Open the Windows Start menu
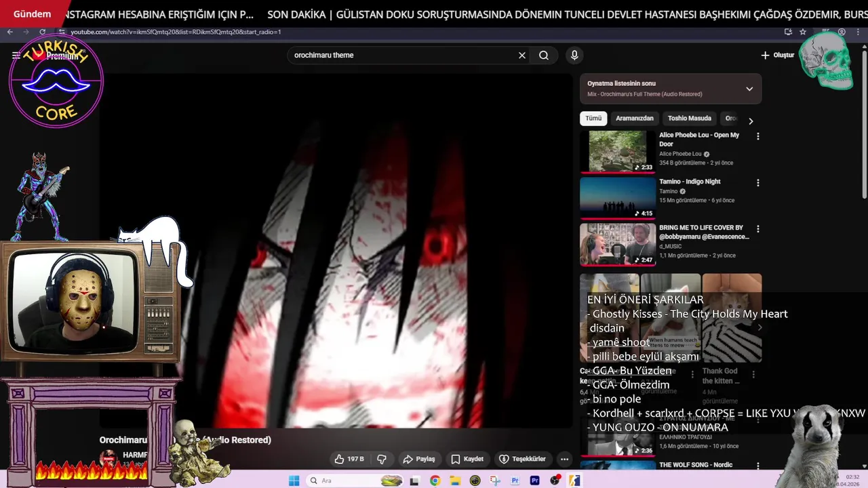 [x=294, y=481]
